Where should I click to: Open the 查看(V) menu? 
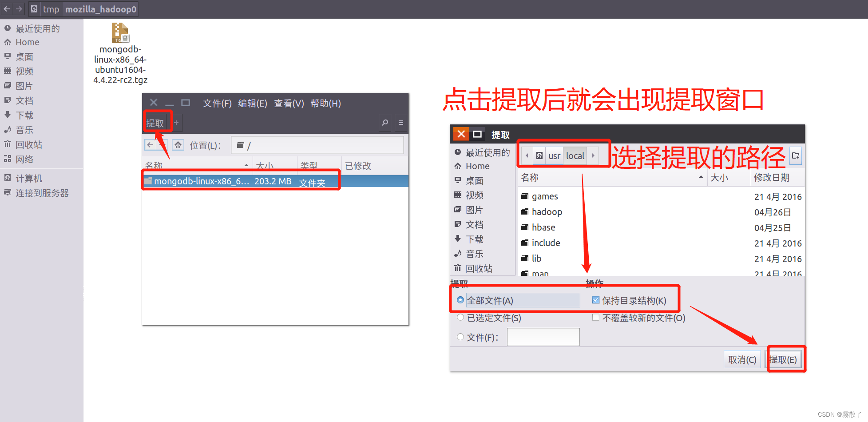289,103
